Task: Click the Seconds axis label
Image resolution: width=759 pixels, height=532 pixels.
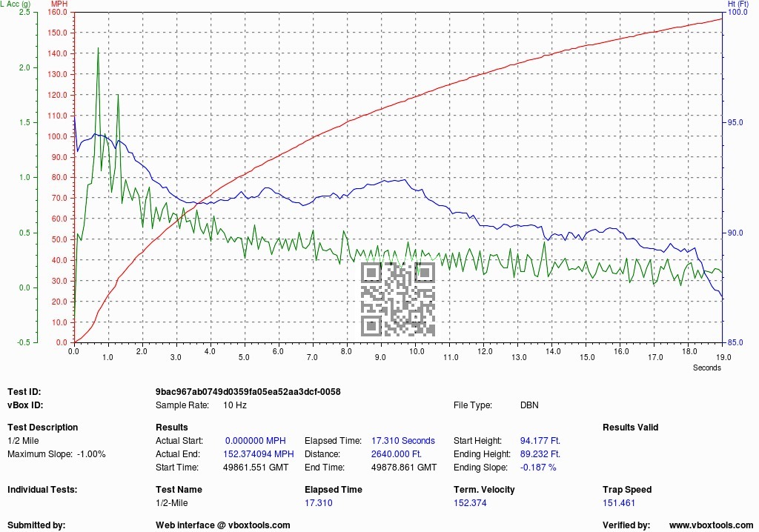Action: coord(706,368)
